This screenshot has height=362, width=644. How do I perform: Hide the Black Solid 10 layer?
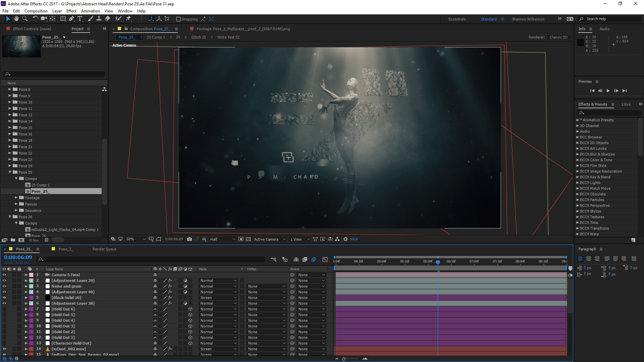coord(4,298)
